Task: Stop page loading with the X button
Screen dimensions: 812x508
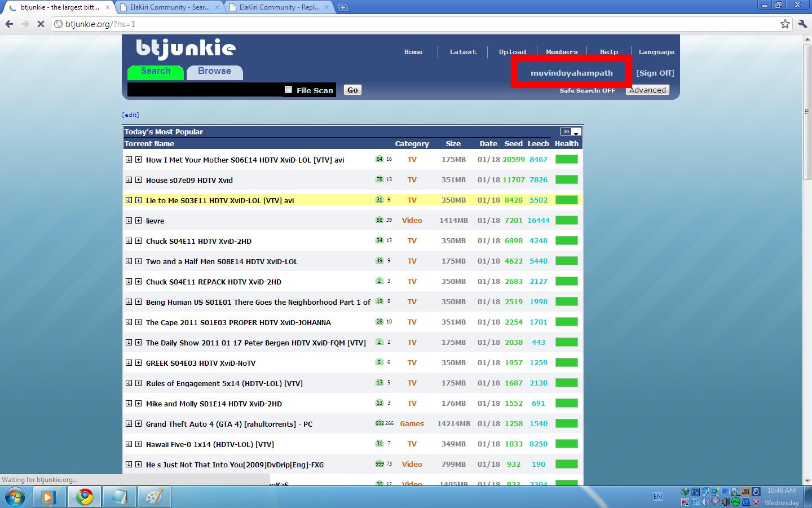Action: coord(40,24)
